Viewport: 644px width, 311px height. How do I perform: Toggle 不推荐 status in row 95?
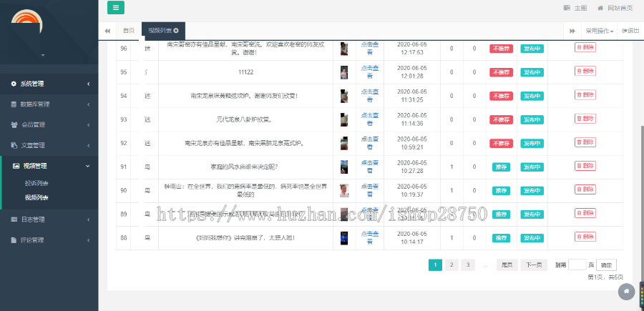(x=501, y=72)
